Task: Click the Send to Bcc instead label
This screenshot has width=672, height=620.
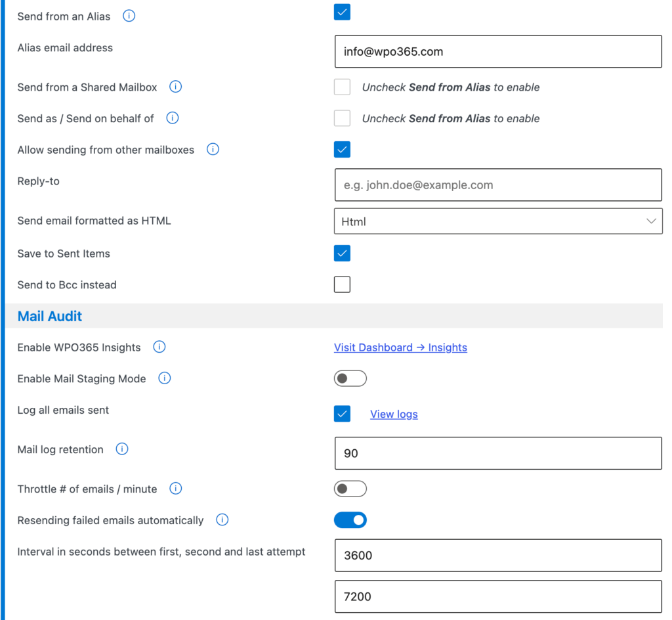Action: pyautogui.click(x=67, y=285)
